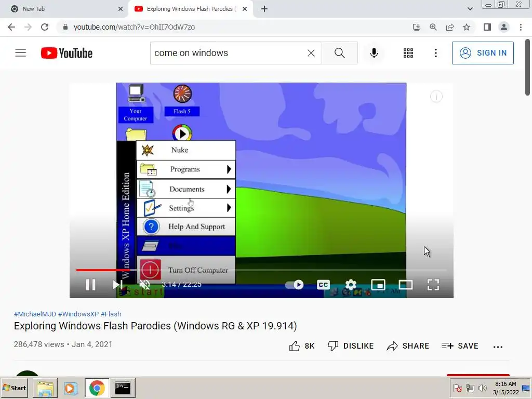This screenshot has width=532, height=399.
Task: Save the video to a playlist
Action: tap(460, 345)
